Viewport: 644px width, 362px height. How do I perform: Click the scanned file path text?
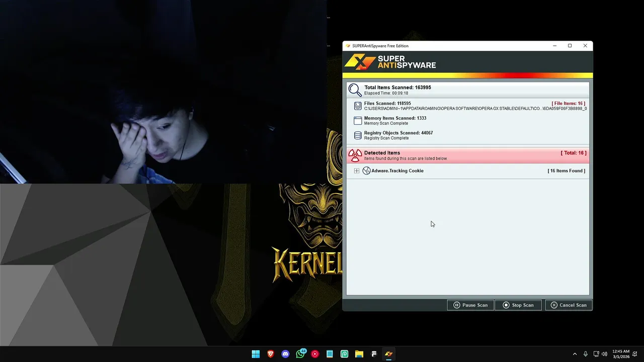tap(475, 109)
